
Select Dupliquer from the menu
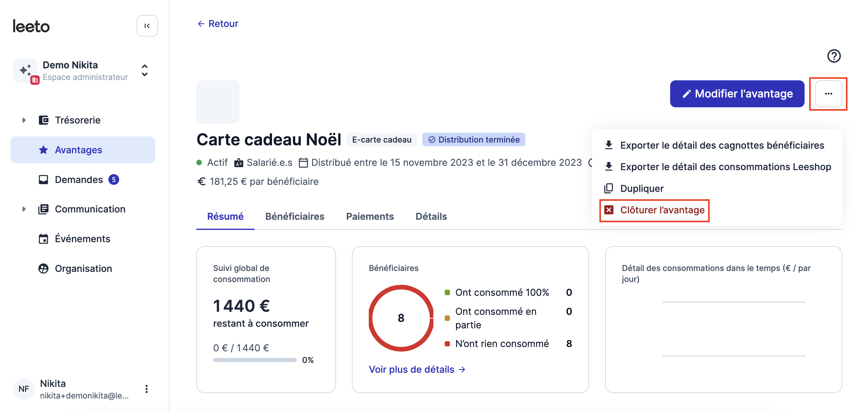pyautogui.click(x=716, y=188)
